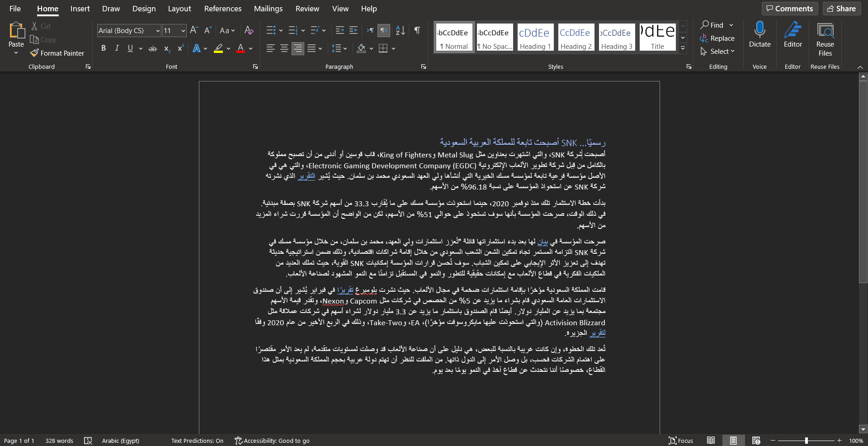
Task: Justify the paragraph text
Action: [x=311, y=48]
